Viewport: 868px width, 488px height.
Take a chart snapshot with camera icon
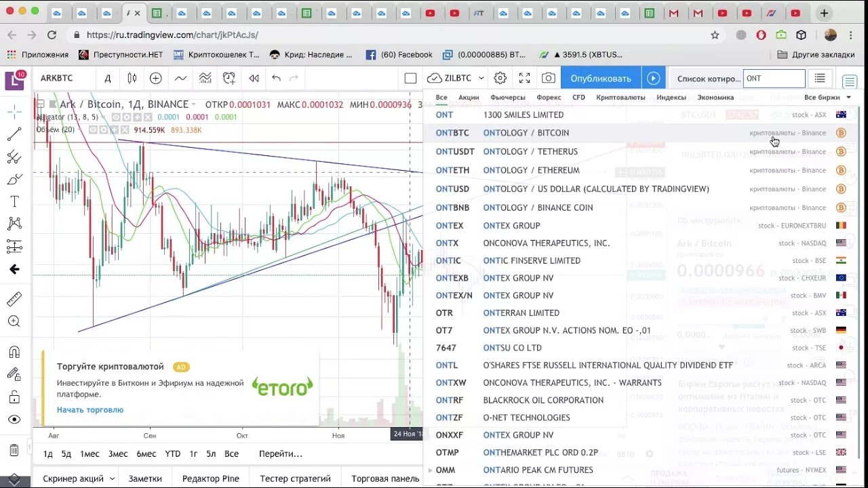(x=549, y=78)
